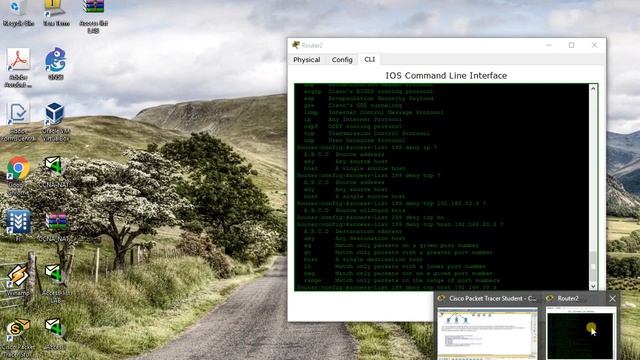This screenshot has width=640, height=360.
Task: Click the CLI scrollbar down arrow
Action: click(593, 286)
